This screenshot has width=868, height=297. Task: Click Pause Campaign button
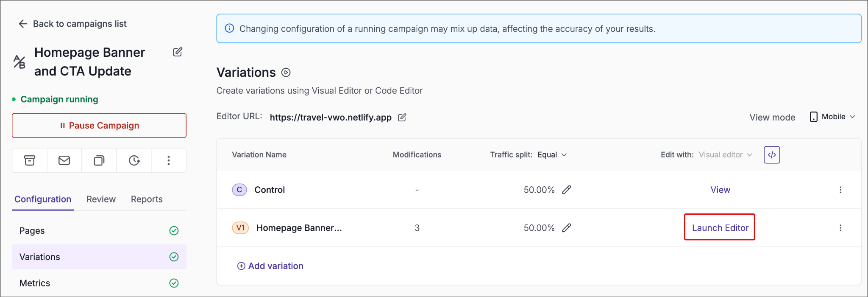[99, 126]
